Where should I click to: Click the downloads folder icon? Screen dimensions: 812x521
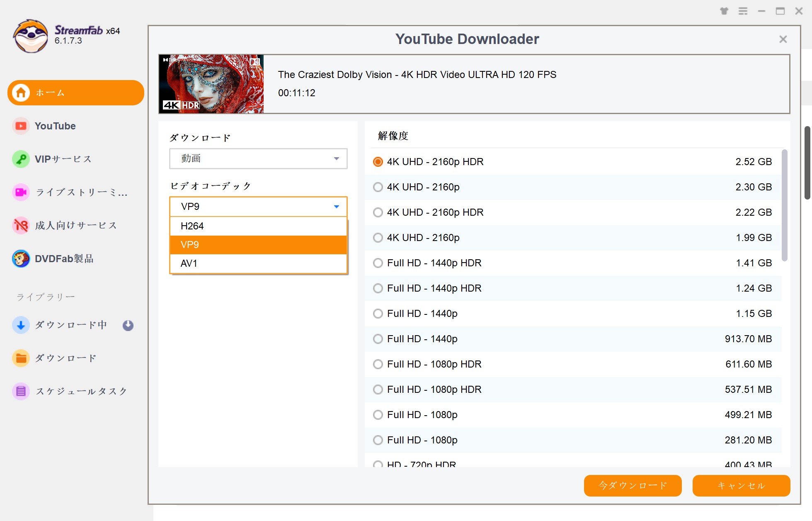click(21, 358)
